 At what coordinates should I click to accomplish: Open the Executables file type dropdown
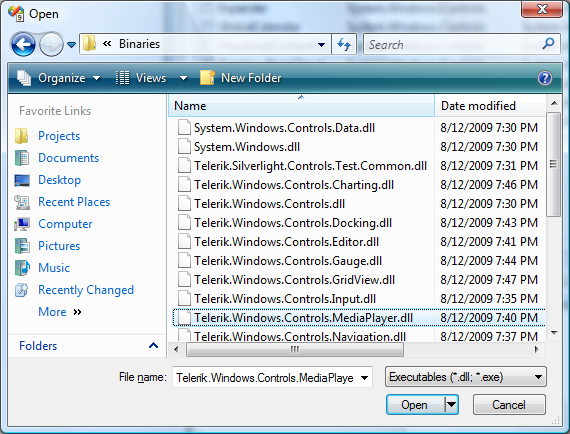click(466, 377)
